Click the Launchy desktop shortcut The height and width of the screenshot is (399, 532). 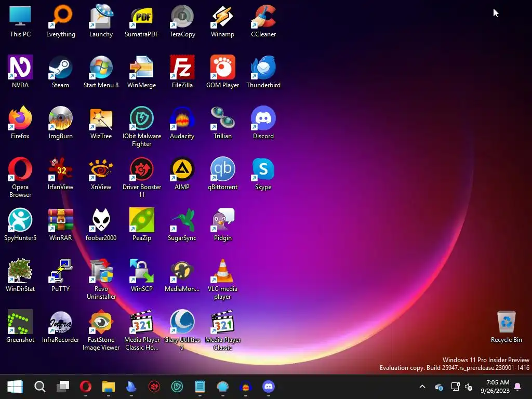coord(101,21)
